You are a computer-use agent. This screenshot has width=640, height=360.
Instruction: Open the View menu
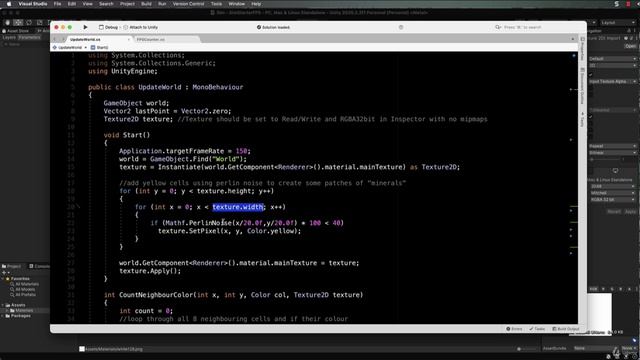click(88, 4)
